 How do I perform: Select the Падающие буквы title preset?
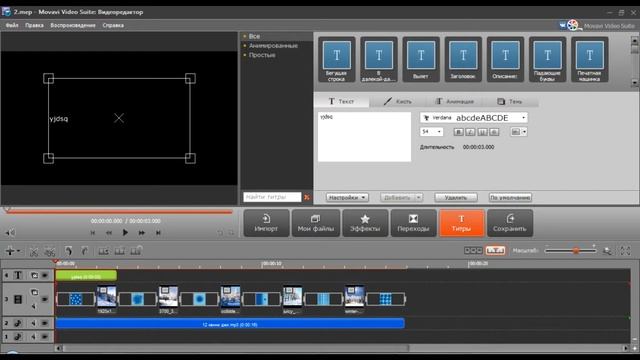tap(547, 60)
